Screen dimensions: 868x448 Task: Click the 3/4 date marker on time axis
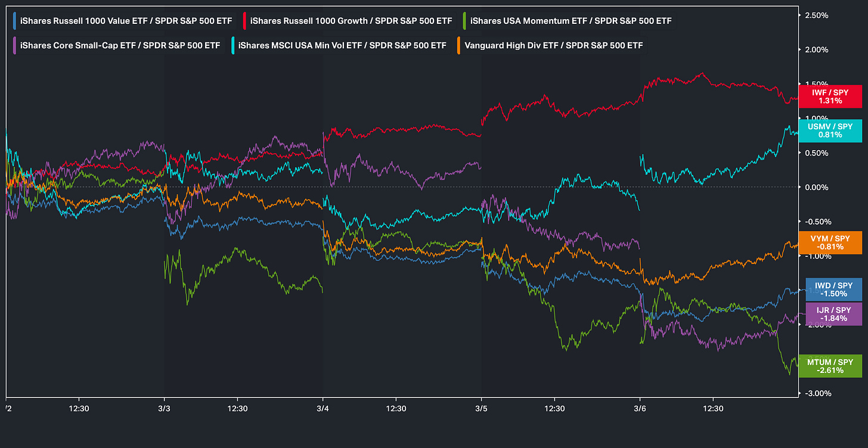click(x=323, y=409)
